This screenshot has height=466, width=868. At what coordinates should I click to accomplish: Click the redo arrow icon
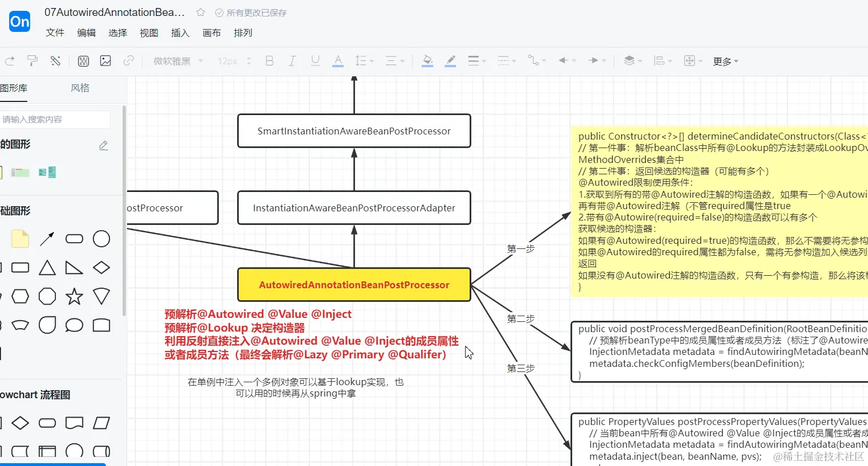10,60
